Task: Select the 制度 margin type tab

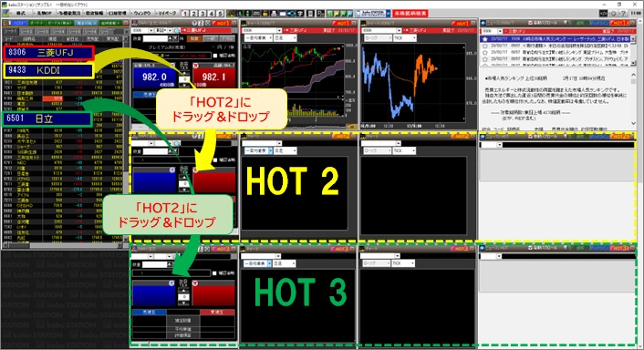Action: (x=194, y=38)
